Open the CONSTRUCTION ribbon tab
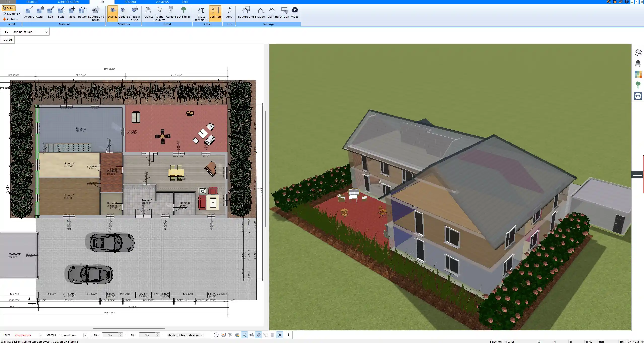This screenshot has width=644, height=343. pyautogui.click(x=68, y=2)
